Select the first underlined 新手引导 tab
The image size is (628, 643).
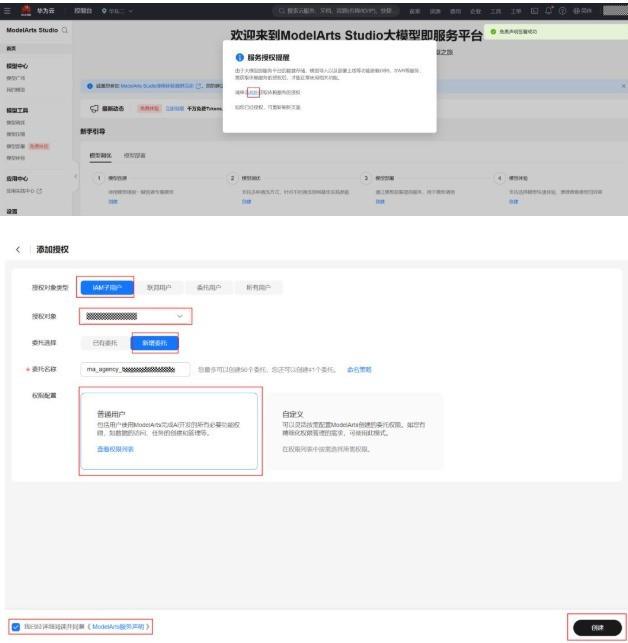click(100, 155)
